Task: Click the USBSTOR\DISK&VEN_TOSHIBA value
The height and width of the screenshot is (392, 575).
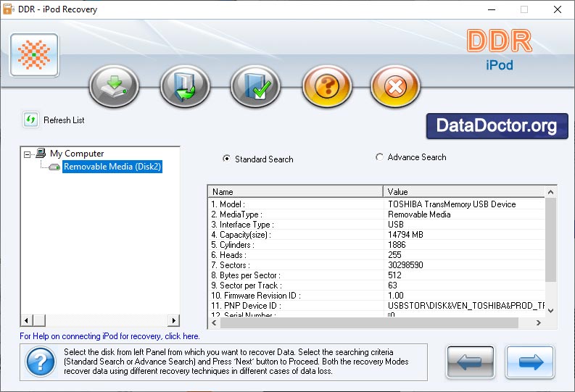Action: 466,306
